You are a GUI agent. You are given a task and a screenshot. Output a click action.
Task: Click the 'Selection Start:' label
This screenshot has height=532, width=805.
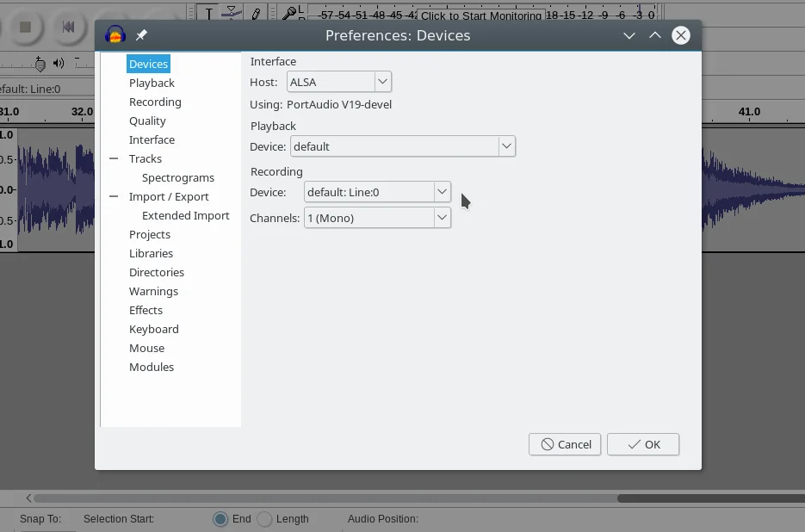click(119, 519)
